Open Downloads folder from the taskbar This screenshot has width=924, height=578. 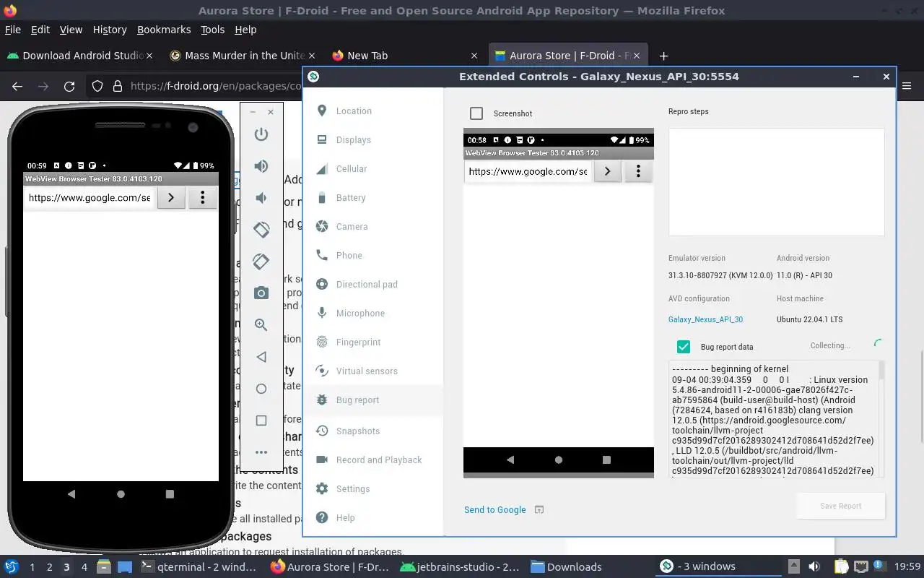pos(567,566)
